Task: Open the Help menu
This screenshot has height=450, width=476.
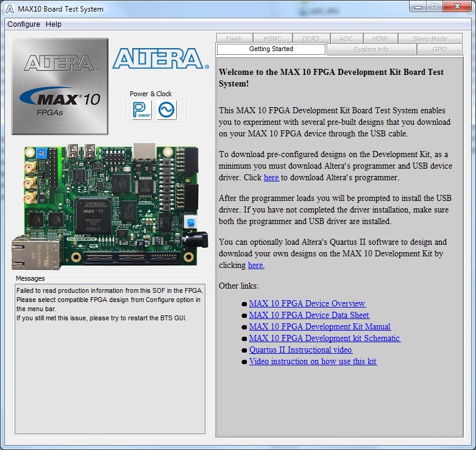Action: tap(54, 24)
